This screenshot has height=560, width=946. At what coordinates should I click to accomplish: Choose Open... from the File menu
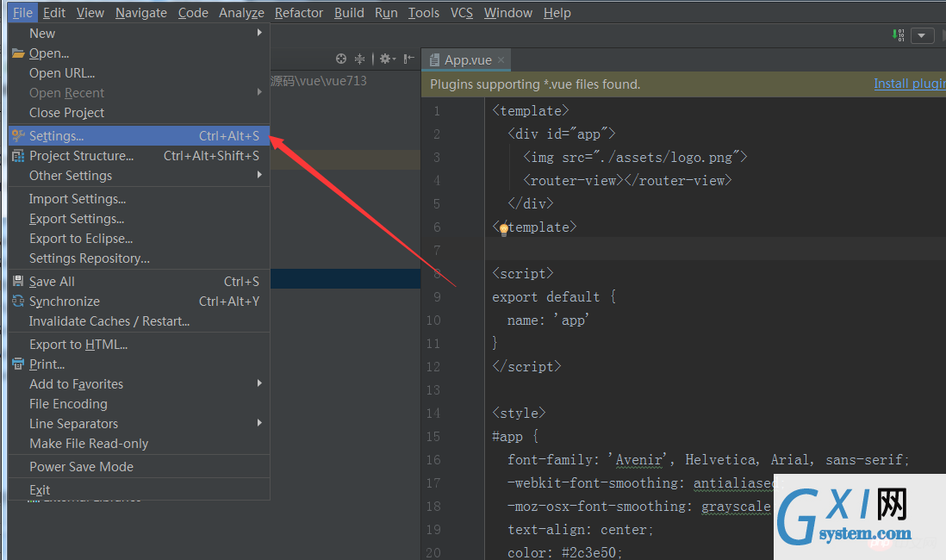tap(140, 53)
